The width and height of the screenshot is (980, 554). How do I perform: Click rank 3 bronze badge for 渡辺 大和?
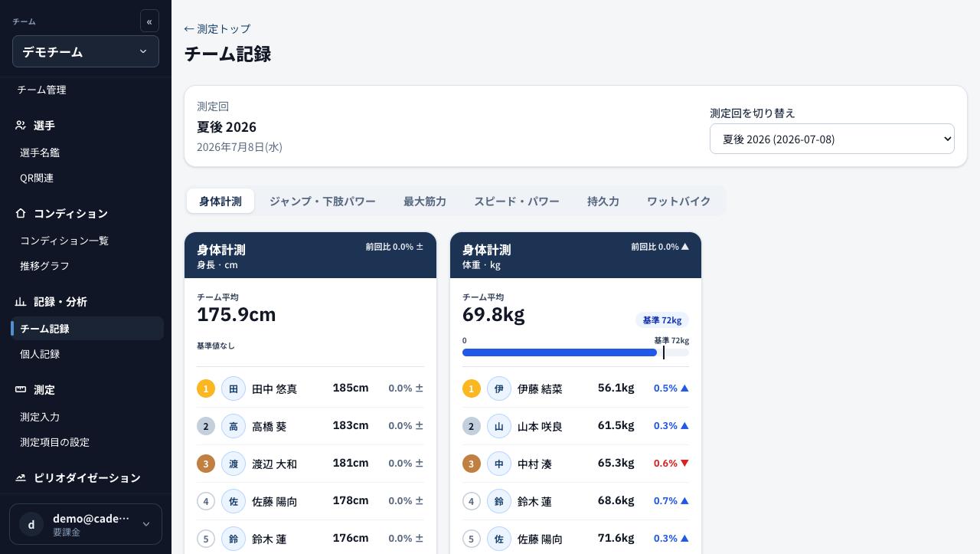(206, 464)
